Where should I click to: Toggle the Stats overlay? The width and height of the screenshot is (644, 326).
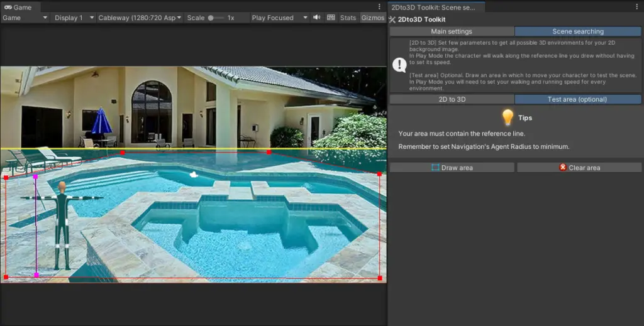348,18
